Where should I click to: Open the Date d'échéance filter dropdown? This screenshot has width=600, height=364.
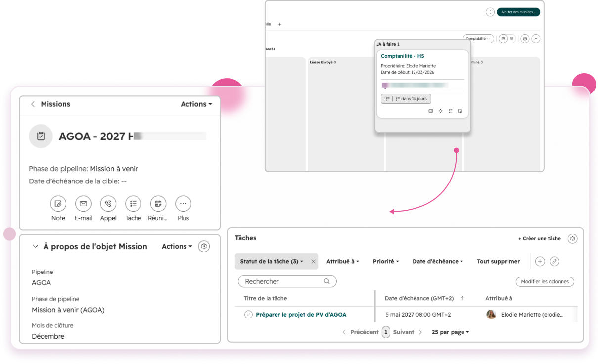(x=438, y=262)
